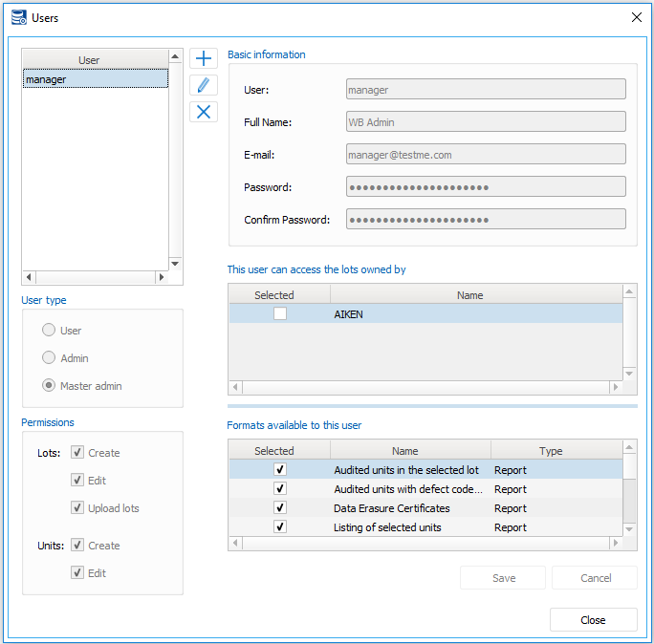Toggle Lots Edit permission checkbox
This screenshot has height=644, width=654.
77,480
